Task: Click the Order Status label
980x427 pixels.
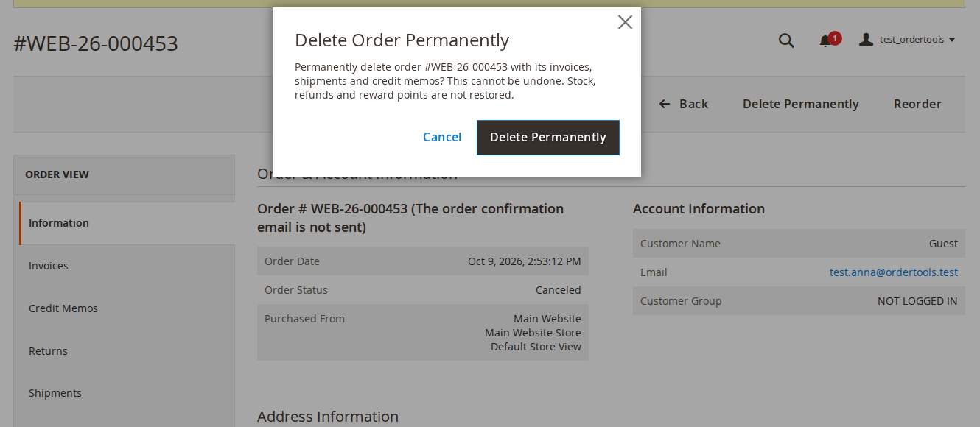Action: pos(296,290)
